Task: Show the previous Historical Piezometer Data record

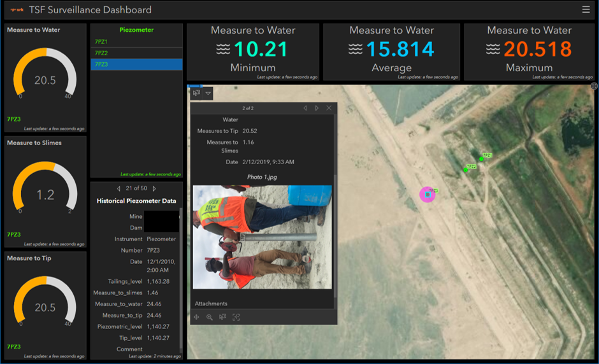Action: click(x=118, y=188)
